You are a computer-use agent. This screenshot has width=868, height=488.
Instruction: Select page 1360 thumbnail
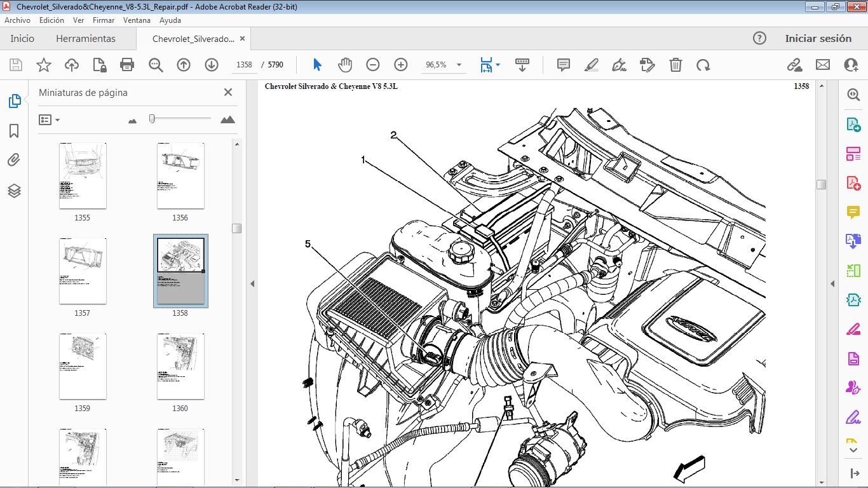(x=180, y=366)
